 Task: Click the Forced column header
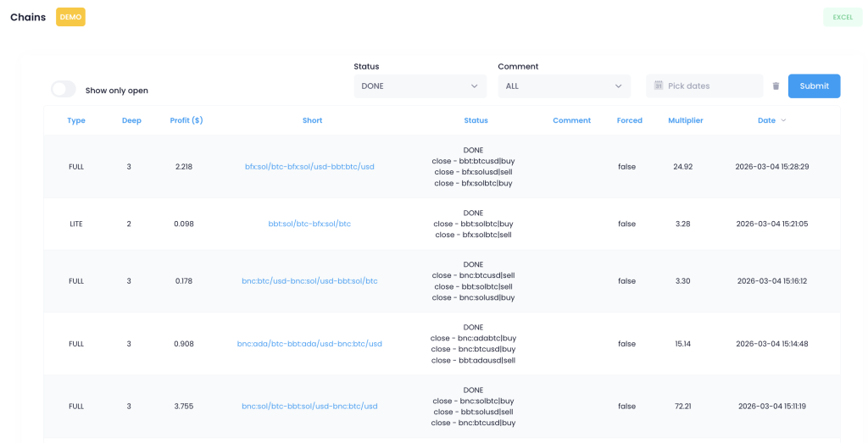pos(629,120)
